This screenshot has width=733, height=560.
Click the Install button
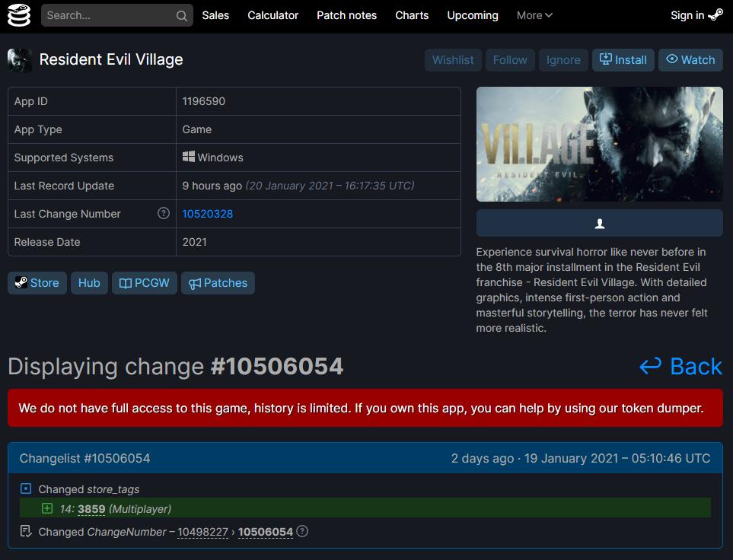[x=623, y=60]
